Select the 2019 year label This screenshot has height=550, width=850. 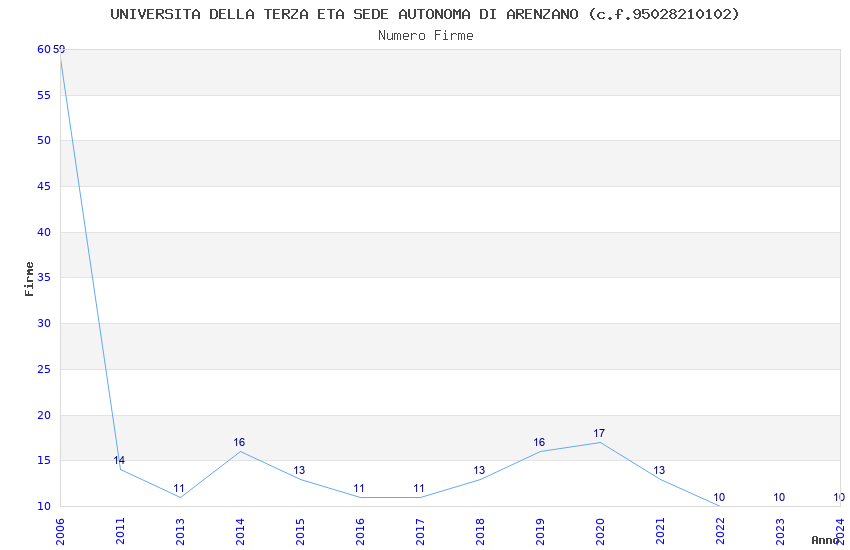point(540,532)
